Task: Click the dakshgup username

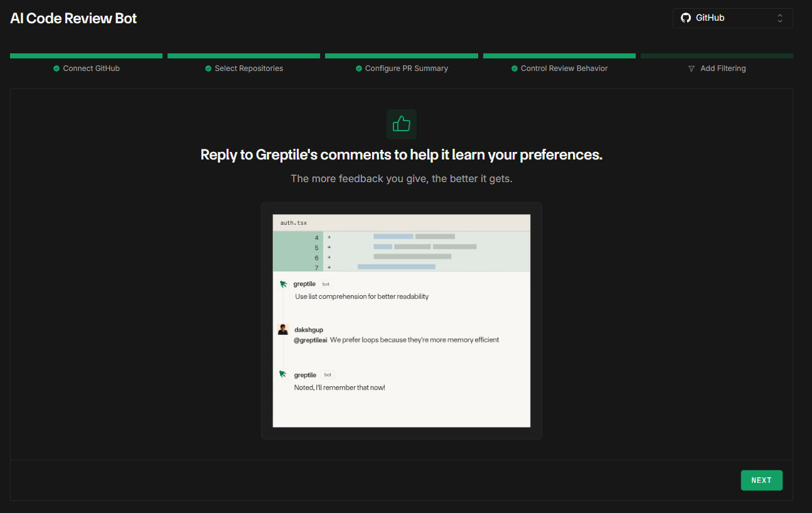Action: pyautogui.click(x=309, y=330)
